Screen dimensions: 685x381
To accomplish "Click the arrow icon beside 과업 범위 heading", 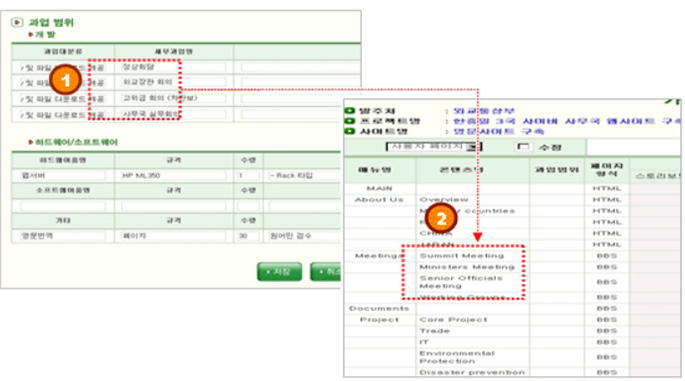I will 17,22.
